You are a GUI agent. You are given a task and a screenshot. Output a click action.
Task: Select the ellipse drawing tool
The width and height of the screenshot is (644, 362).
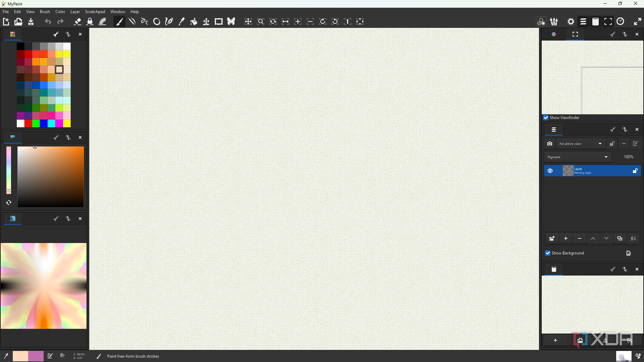point(157,22)
